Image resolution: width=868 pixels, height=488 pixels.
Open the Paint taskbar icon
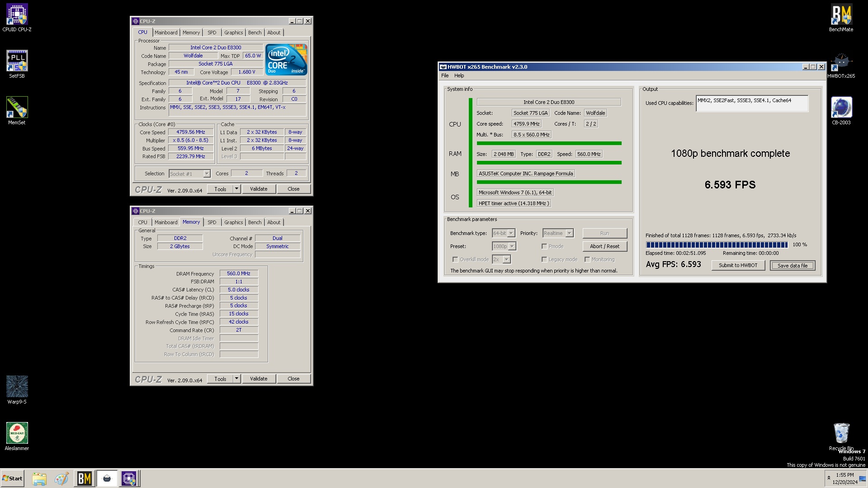click(x=61, y=479)
